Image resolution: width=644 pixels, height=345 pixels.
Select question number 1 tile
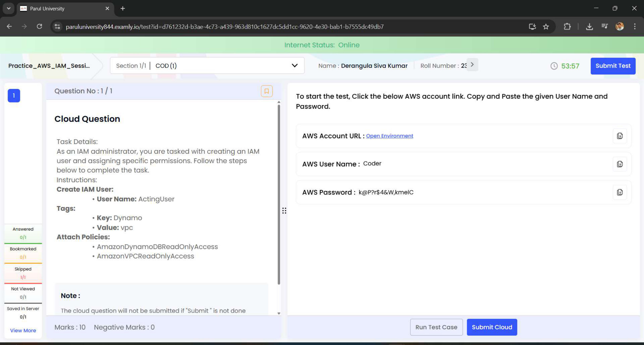click(x=14, y=96)
